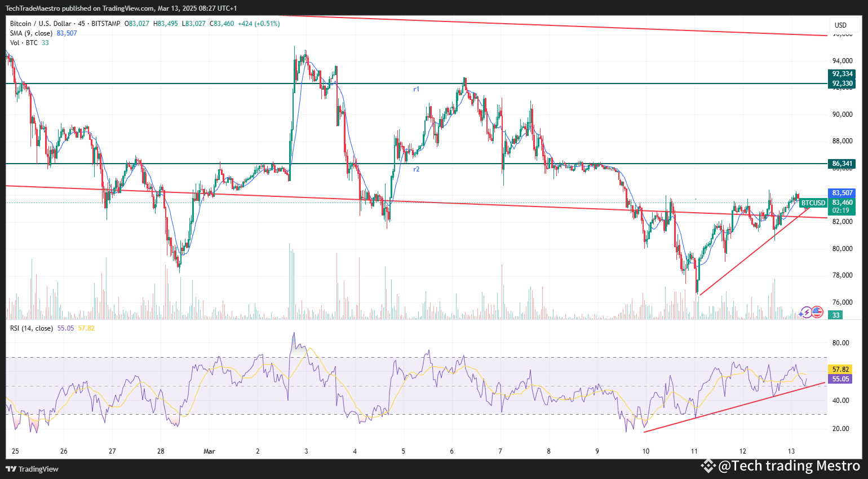Click the "13" date on the time axis

pos(791,451)
